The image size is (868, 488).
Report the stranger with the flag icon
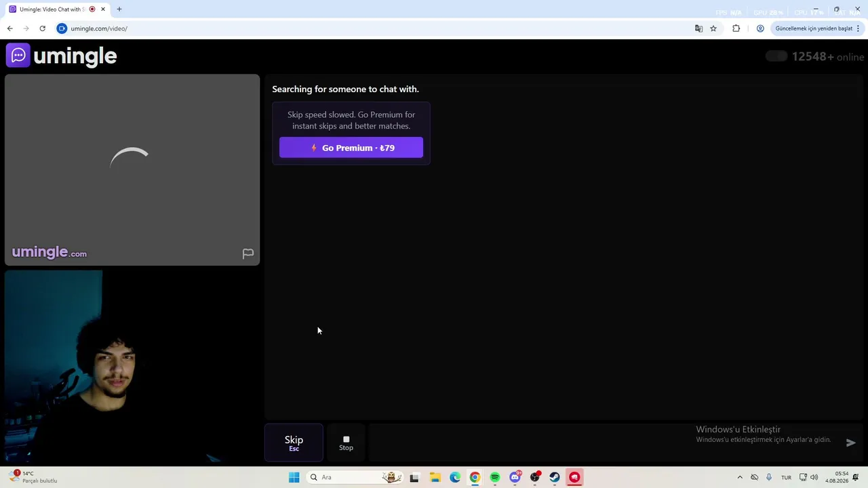(248, 253)
